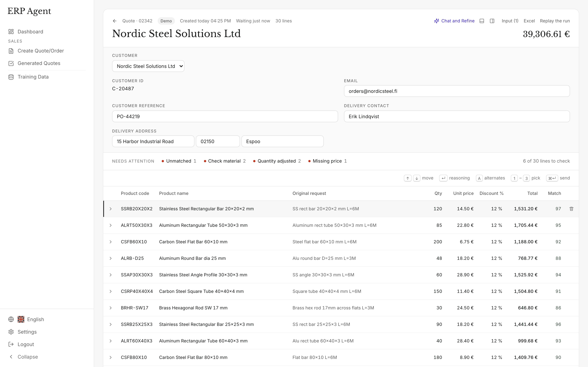Screen dimensions: 588x367
Task: Open the Nordic Steel Solutions Ltd customer dropdown
Action: click(148, 66)
